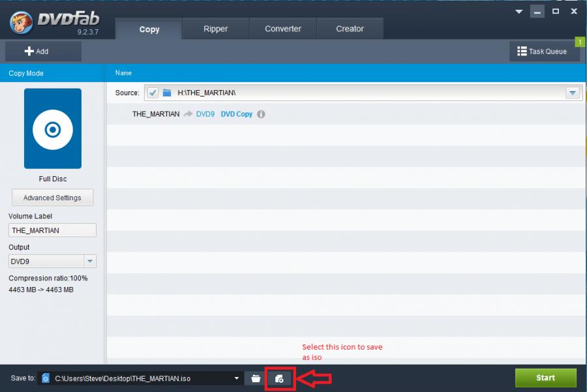Image resolution: width=587 pixels, height=392 pixels.
Task: Click the DVDFab logo mascot icon
Action: pyautogui.click(x=22, y=22)
